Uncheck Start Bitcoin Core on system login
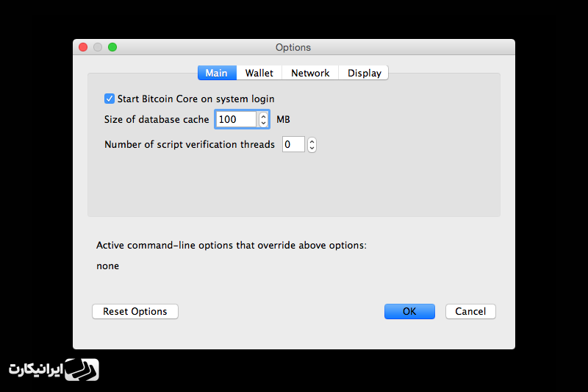 click(110, 99)
